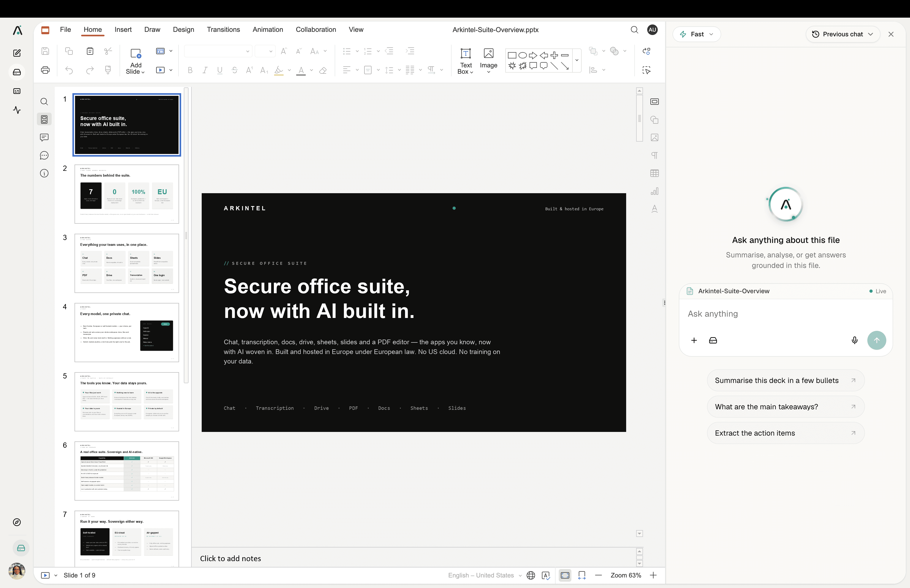
Task: Toggle Fit to Slide in the status bar
Action: click(x=565, y=575)
